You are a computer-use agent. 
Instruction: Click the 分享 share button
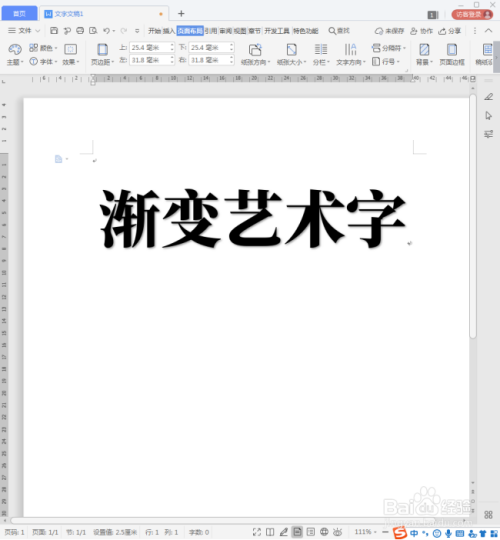(x=449, y=31)
